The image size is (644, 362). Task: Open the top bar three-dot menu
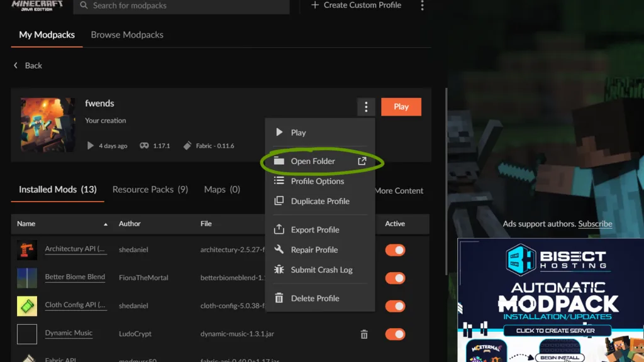tap(422, 6)
